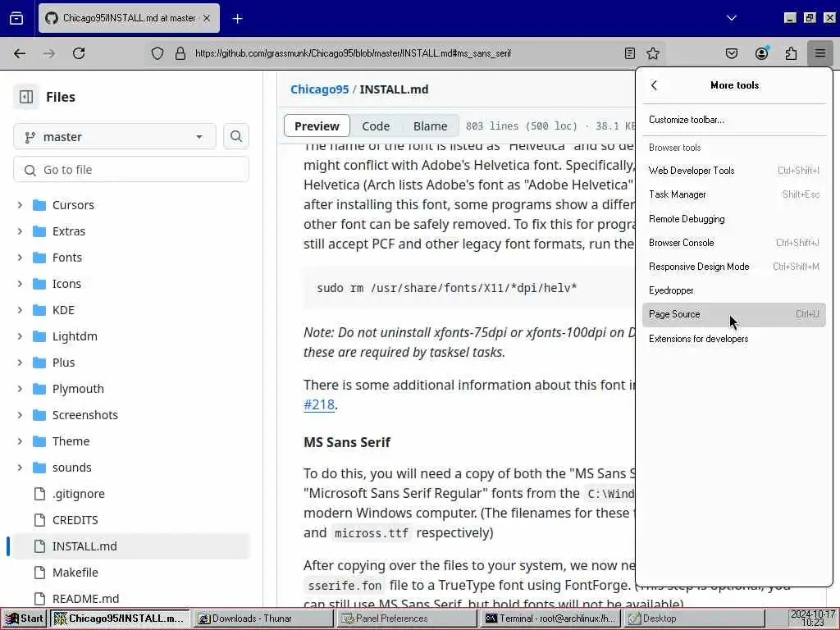Activate the Eyedropper tool
The width and height of the screenshot is (840, 630).
tap(734, 290)
